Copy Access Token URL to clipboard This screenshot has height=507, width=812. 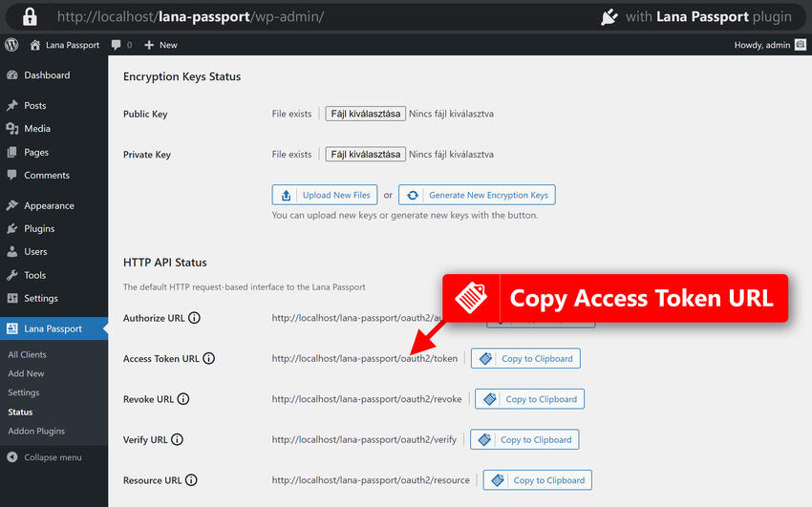pyautogui.click(x=525, y=358)
